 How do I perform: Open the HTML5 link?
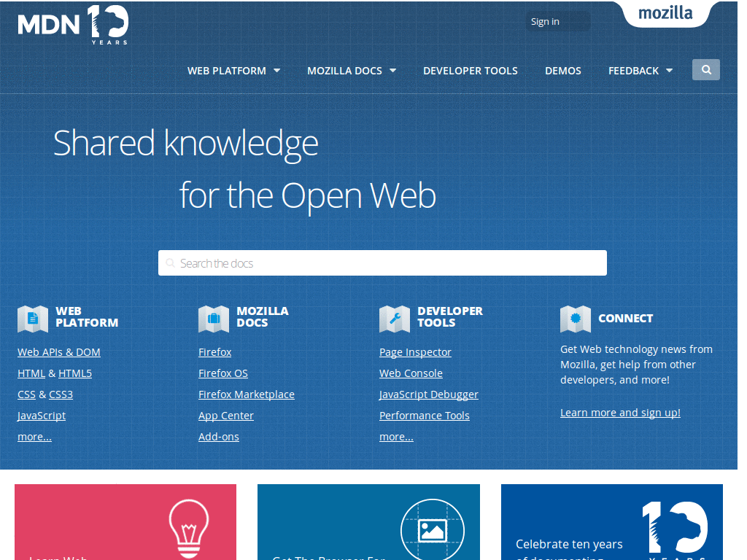[75, 373]
